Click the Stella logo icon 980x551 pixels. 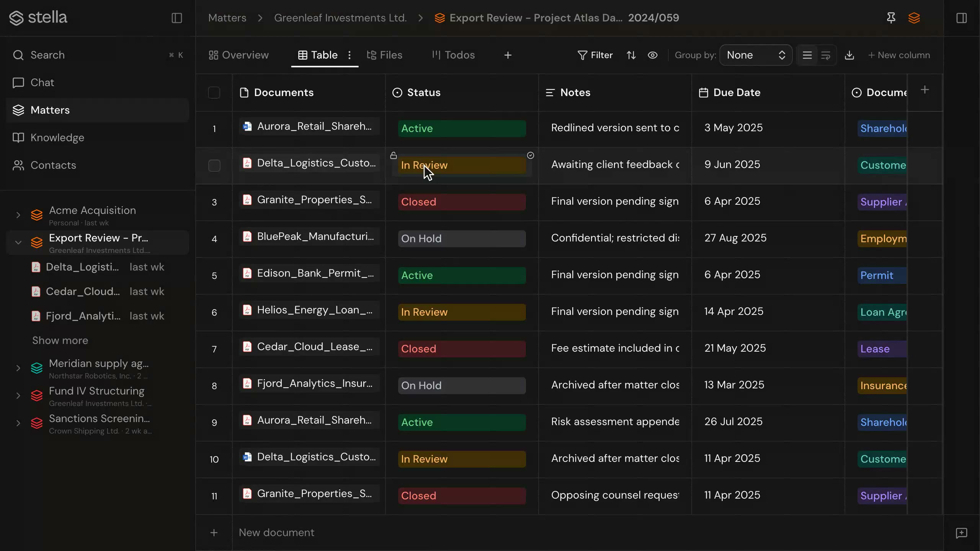16,18
